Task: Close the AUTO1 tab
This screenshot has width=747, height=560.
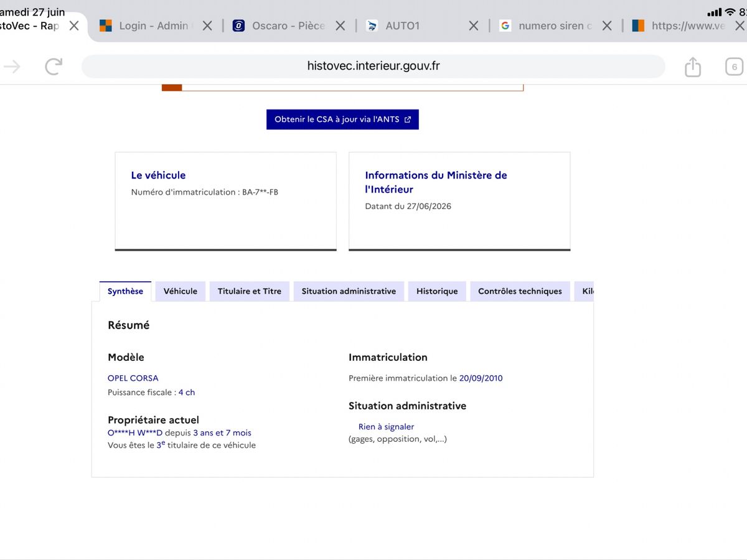Action: [x=474, y=26]
